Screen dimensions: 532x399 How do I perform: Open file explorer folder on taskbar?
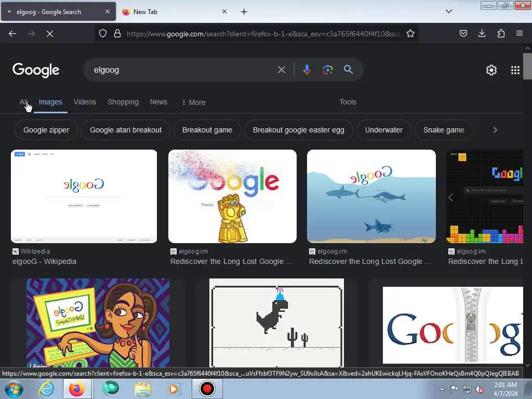[x=143, y=389]
